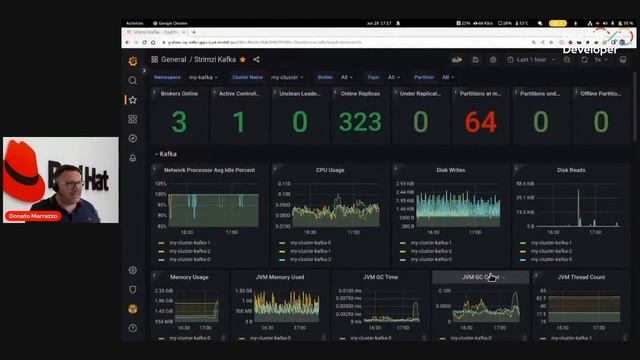
Task: Click color swatch for kafka-0 in Network Processor legend
Action: point(161,260)
